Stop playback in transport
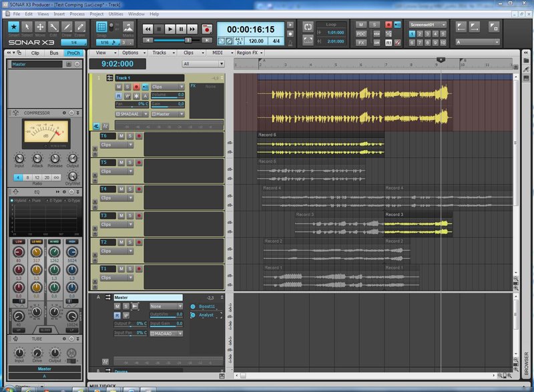Viewport: 534px width, 392px height. click(159, 29)
